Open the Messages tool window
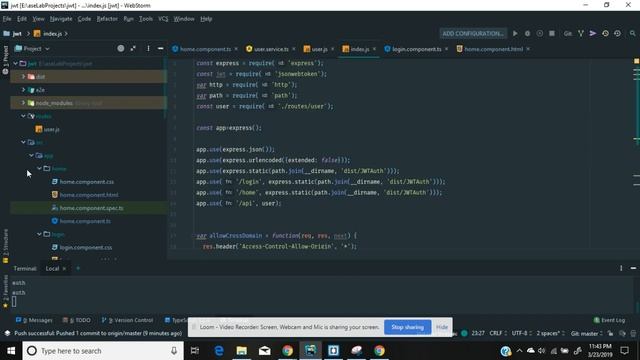This screenshot has width=640, height=360. pyautogui.click(x=34, y=320)
